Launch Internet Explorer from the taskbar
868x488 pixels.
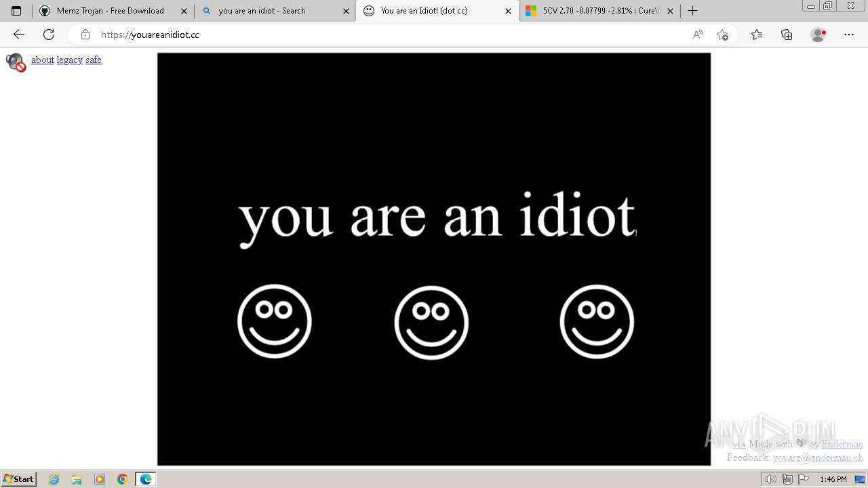tap(54, 479)
